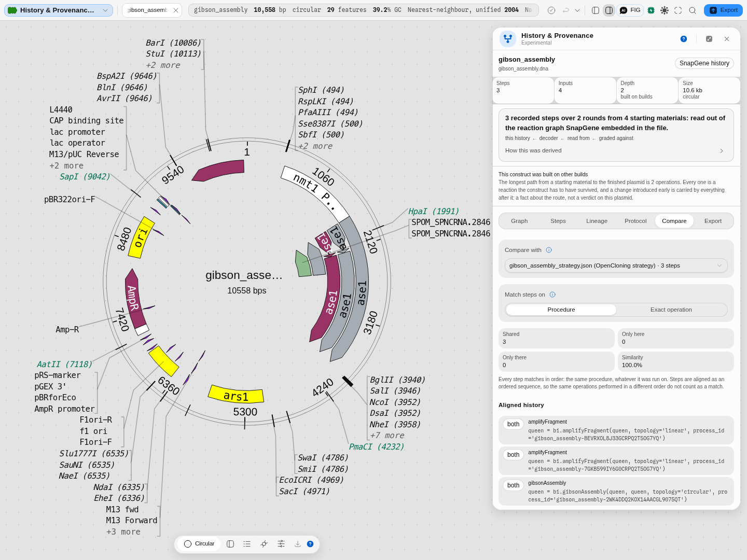Screen dimensions: 747x560
Task: Click blue help icon in bottom toolbar
Action: tap(310, 544)
